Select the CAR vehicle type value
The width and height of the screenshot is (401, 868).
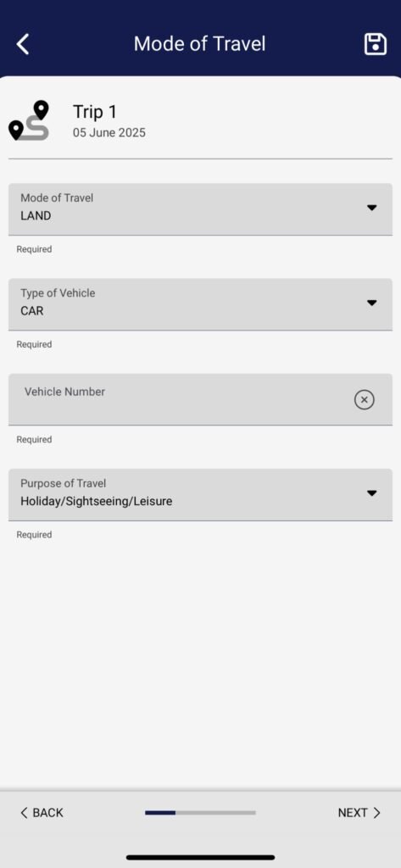point(32,311)
